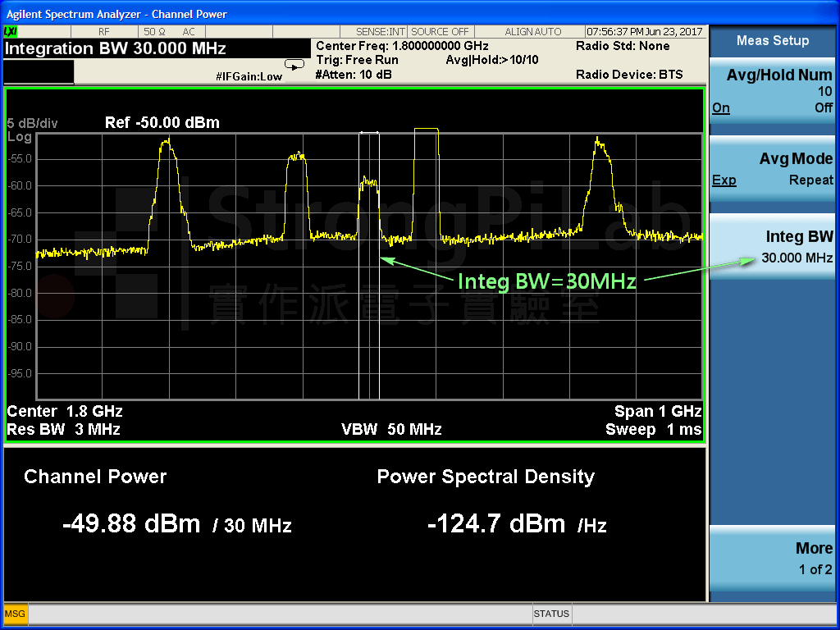Click the -124.7 dBm power spectral density value

496,523
